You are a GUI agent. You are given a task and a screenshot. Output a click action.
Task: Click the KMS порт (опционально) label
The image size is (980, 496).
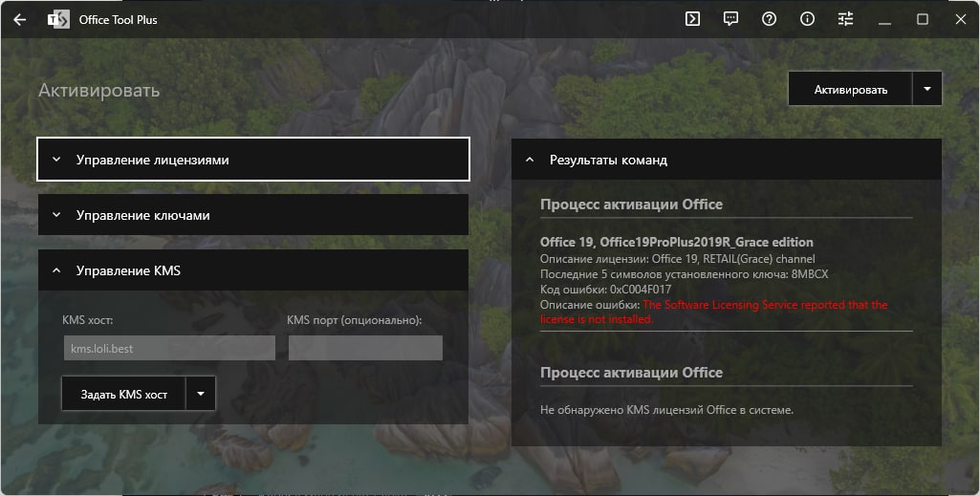click(x=355, y=320)
